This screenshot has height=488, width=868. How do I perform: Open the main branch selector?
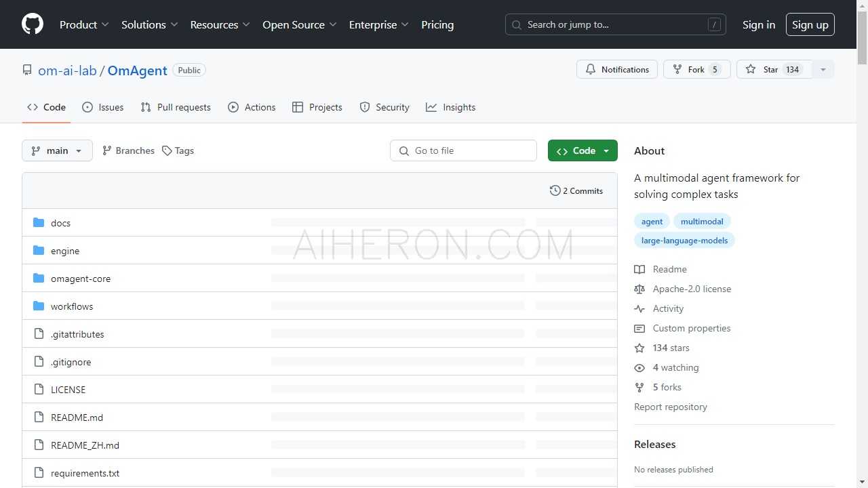pos(57,150)
